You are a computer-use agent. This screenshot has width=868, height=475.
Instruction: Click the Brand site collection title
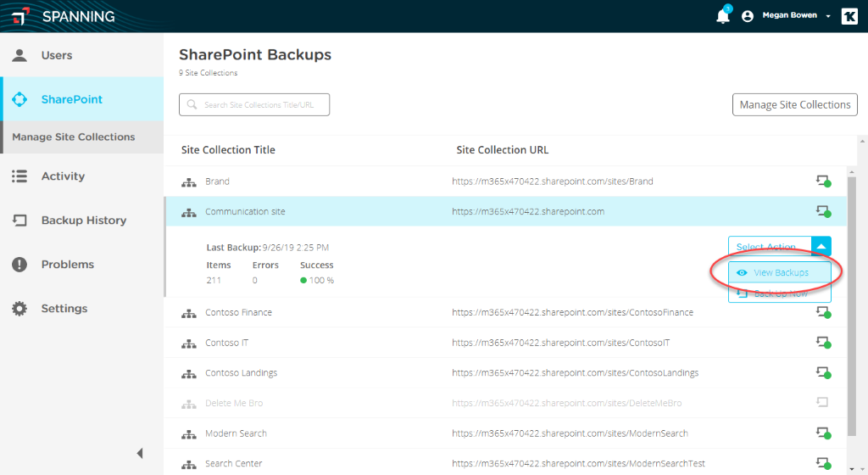217,181
